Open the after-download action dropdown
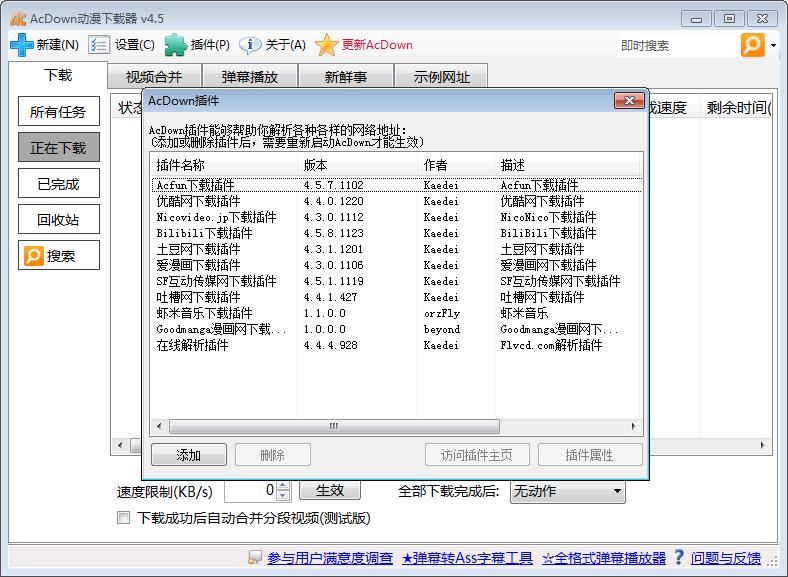Viewport: 788px width, 577px height. (x=617, y=491)
